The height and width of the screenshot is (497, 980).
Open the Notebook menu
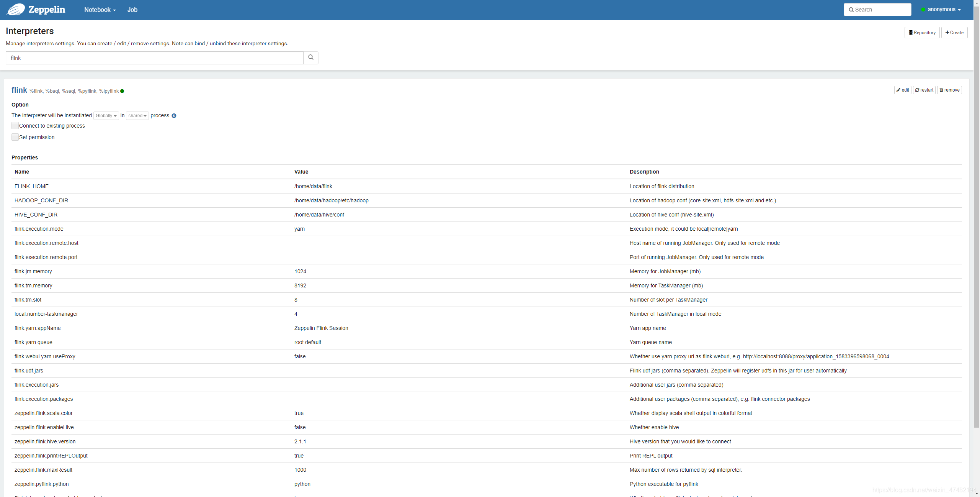(100, 10)
